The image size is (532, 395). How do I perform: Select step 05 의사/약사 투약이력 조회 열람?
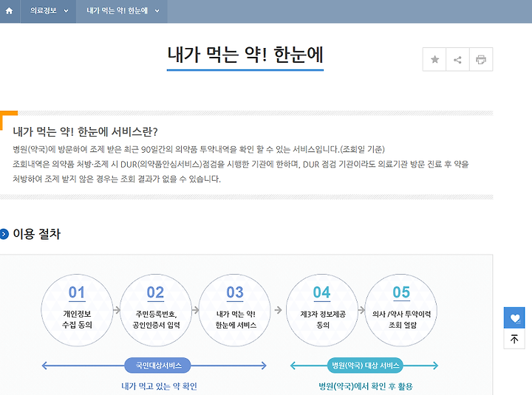pyautogui.click(x=401, y=310)
